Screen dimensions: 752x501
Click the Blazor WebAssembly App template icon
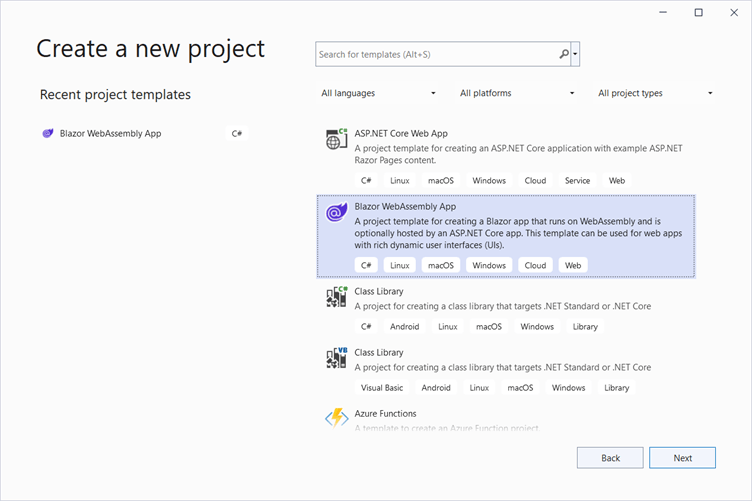[337, 212]
